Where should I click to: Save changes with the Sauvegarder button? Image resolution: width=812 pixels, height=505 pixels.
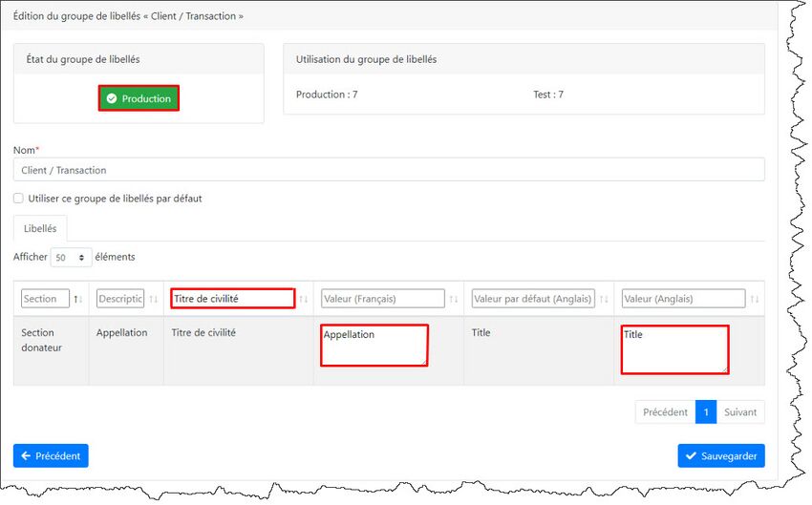(x=720, y=456)
